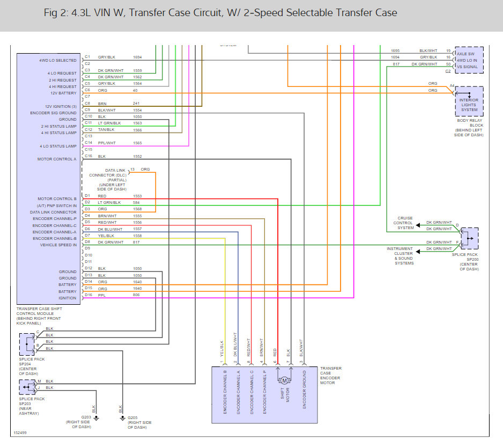
Task: Select the VS SIGNAL connector label
Action: 468,67
